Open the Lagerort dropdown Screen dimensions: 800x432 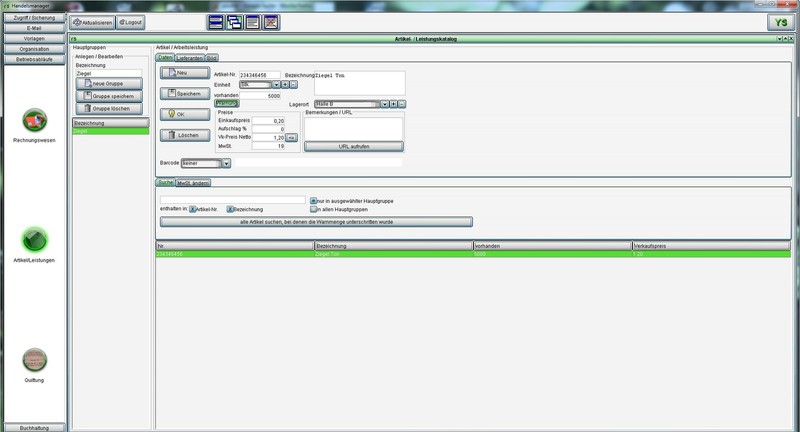[x=385, y=104]
